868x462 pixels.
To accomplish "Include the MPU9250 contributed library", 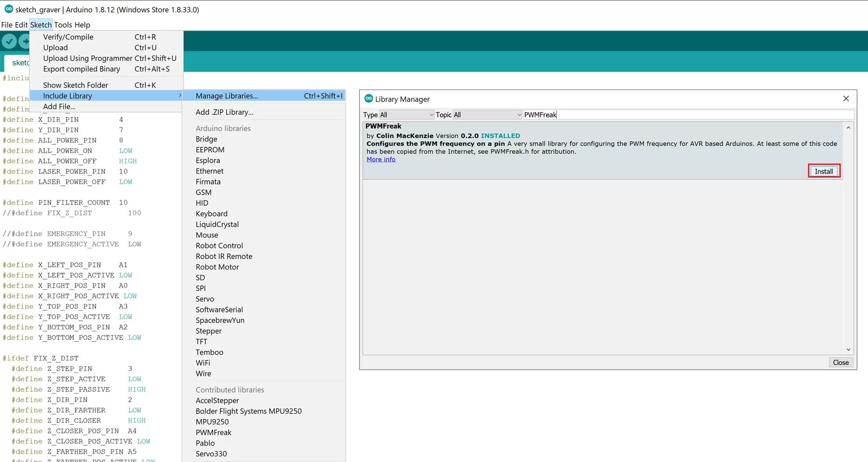I will point(264,422).
